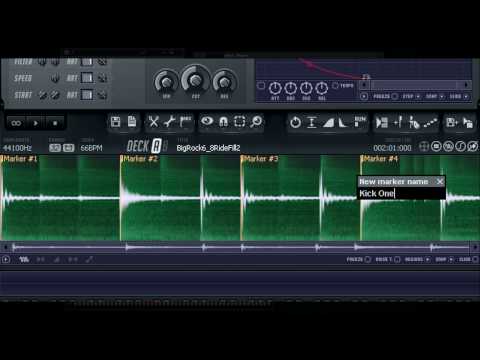Apply the fade out curve icon
The width and height of the screenshot is (480, 360).
click(x=343, y=123)
